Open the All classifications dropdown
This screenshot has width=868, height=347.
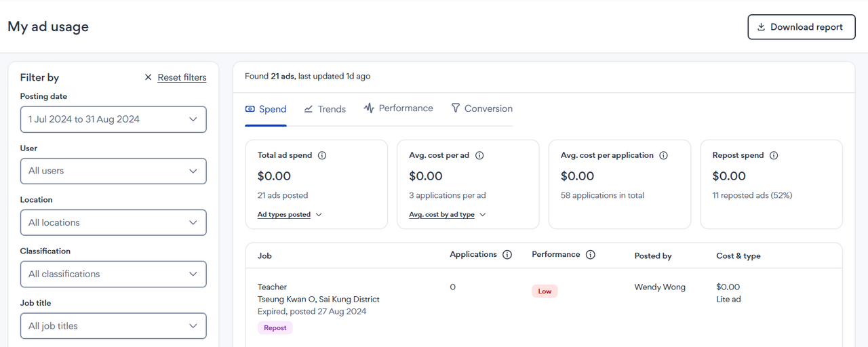click(113, 274)
